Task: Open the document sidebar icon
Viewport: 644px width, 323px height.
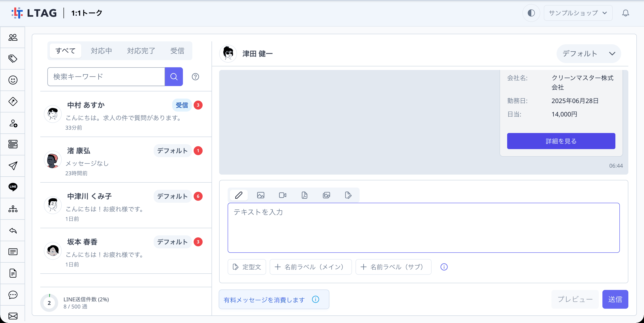Action: tap(13, 273)
